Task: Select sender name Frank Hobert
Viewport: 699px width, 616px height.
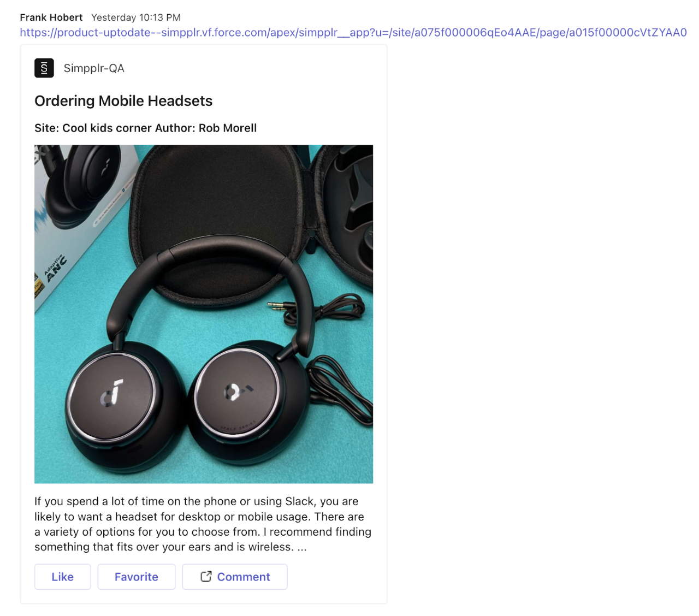Action: tap(51, 17)
